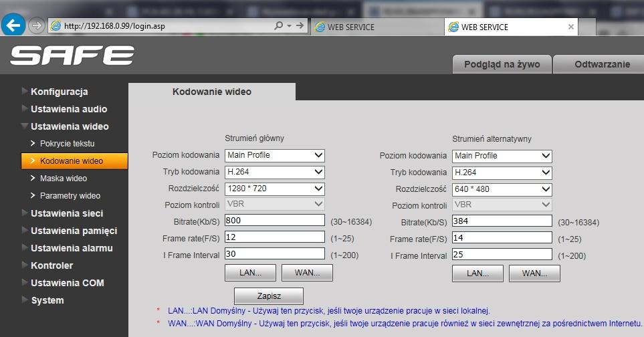Click main stream Frame rate field showing 12
The width and height of the screenshot is (644, 337).
pyautogui.click(x=274, y=237)
